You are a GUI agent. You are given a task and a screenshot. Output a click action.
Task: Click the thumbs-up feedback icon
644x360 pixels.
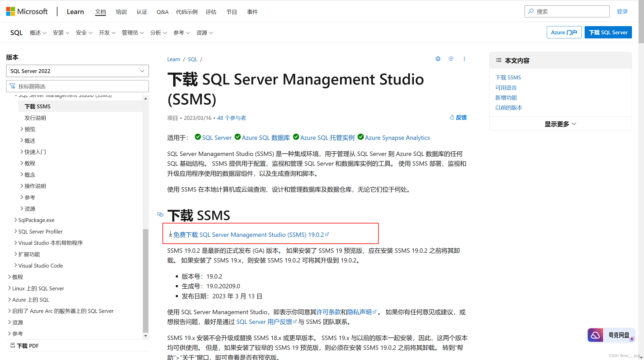coord(452,117)
